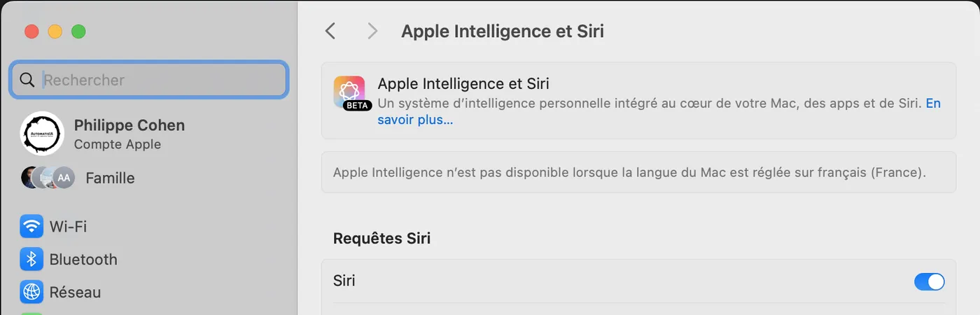
Task: Open the Réseau globe icon
Action: pyautogui.click(x=31, y=292)
